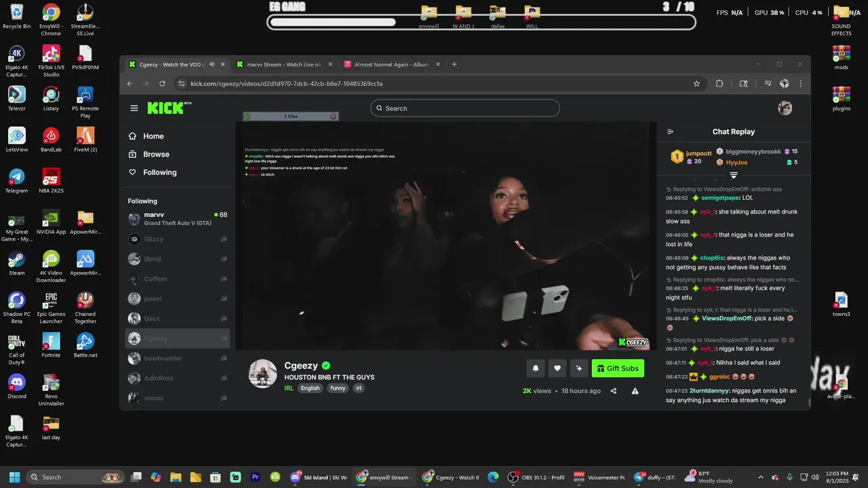Click the sparkle subscribe icon
This screenshot has height=488, width=868.
pos(578,368)
